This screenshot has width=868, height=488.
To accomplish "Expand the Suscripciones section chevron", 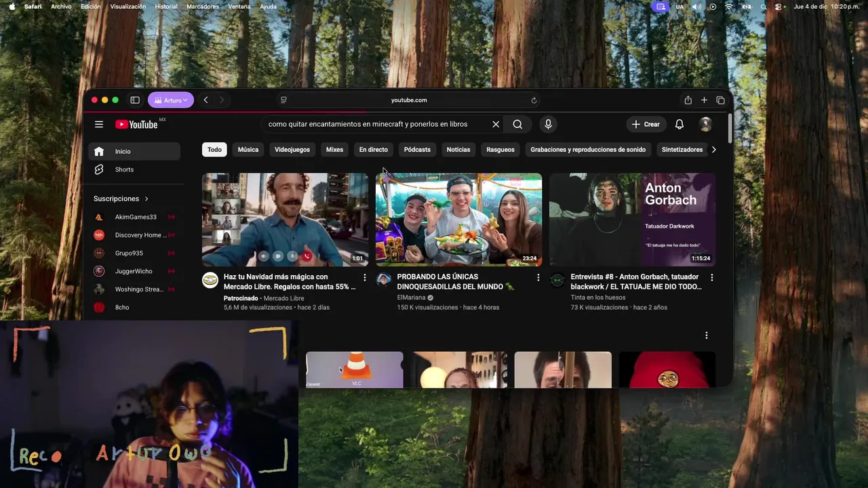I will [x=146, y=199].
